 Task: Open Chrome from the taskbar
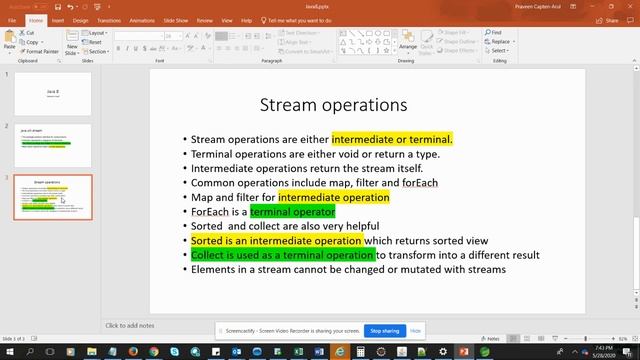(x=154, y=351)
